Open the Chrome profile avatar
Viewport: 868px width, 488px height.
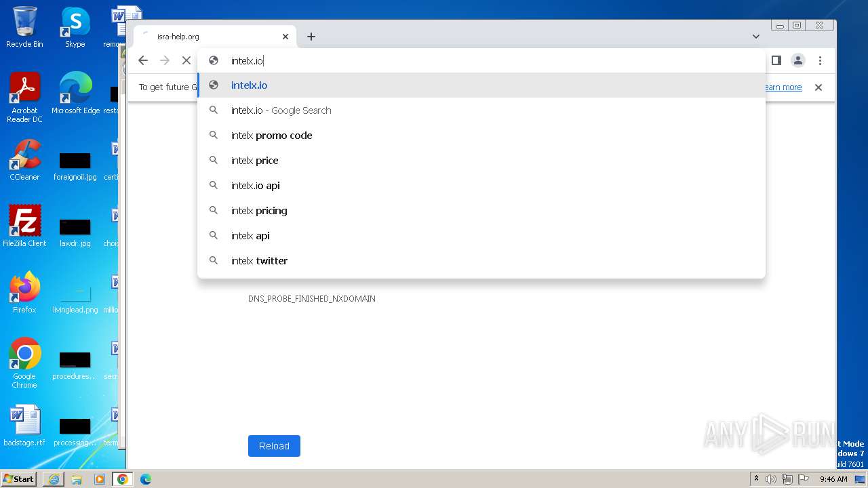[798, 60]
